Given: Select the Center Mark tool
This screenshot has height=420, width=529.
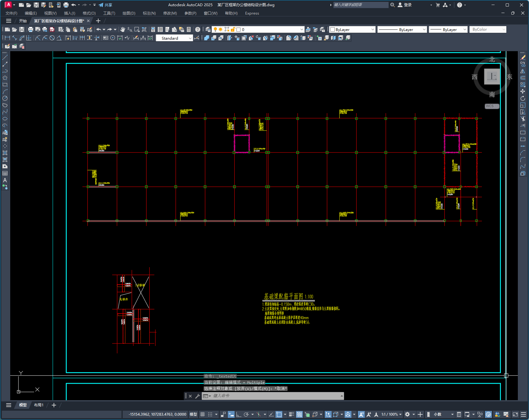Looking at the screenshot, I should pyautogui.click(x=113, y=38).
